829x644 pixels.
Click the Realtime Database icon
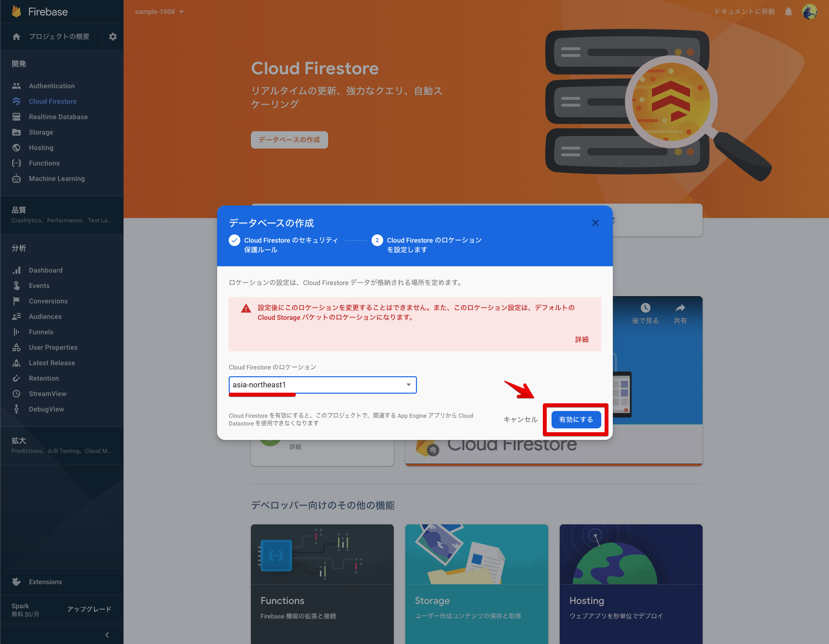[x=16, y=117]
